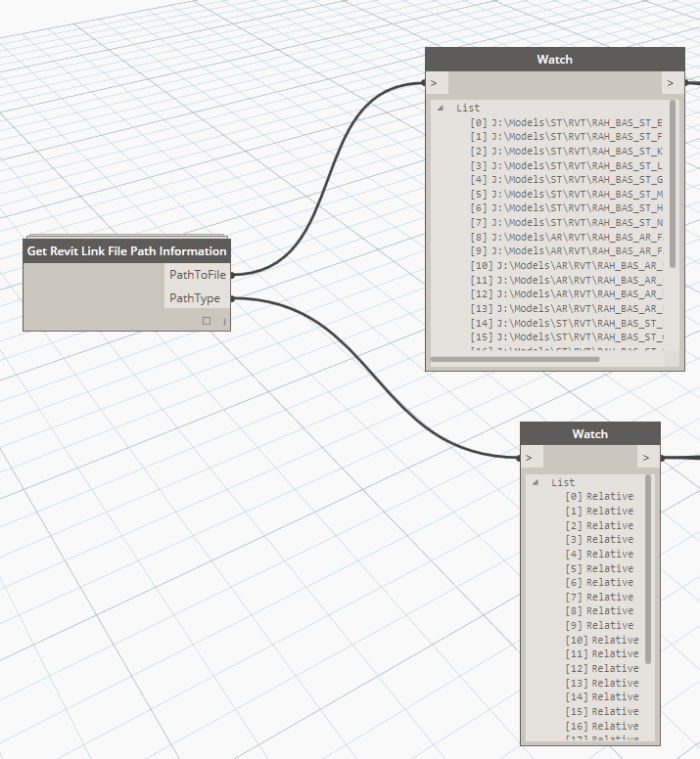Click the upper Watch node's output port arrow
Screen dimensions: 700x759
[x=670, y=83]
